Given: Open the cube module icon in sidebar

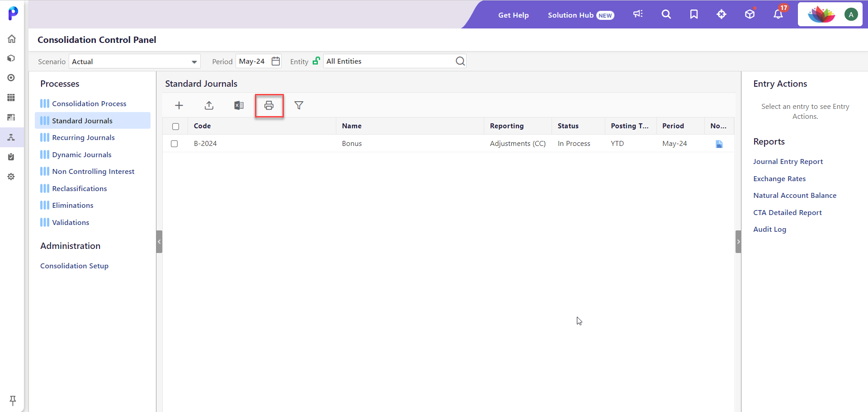Looking at the screenshot, I should [x=11, y=58].
